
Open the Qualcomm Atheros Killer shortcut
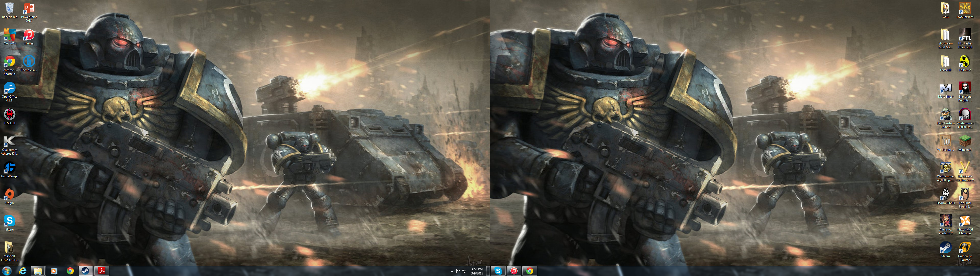tap(9, 145)
